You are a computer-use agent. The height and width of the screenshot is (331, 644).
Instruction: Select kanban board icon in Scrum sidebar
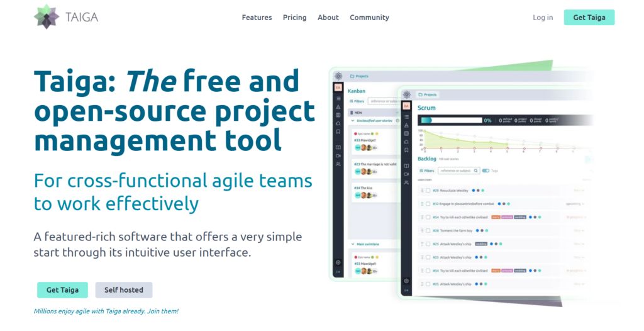(x=406, y=133)
